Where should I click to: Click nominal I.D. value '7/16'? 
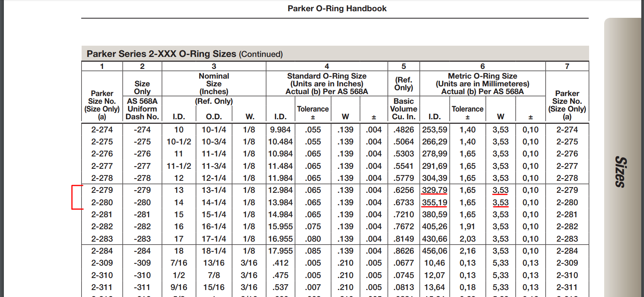[x=179, y=263]
